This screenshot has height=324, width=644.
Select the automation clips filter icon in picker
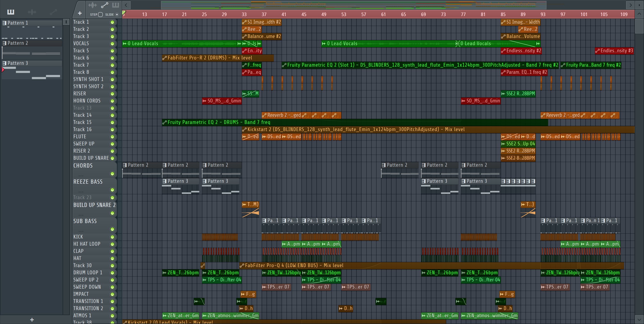tap(53, 12)
